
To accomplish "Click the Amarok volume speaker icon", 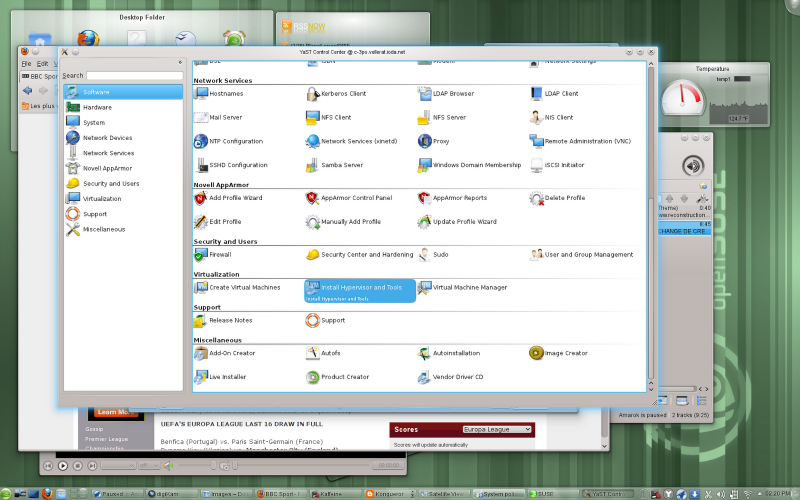I will (x=693, y=166).
